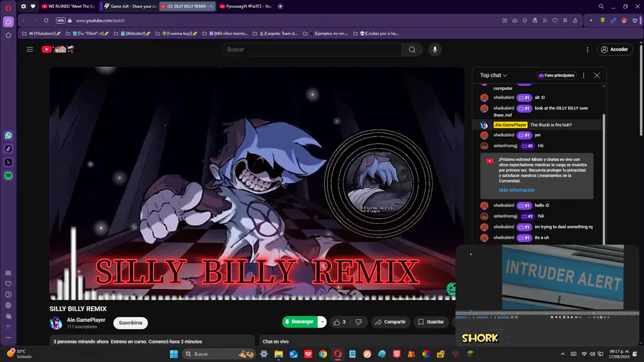644x362 pixels.
Task: Toggle the VPN badge in address bar
Action: [x=60, y=21]
